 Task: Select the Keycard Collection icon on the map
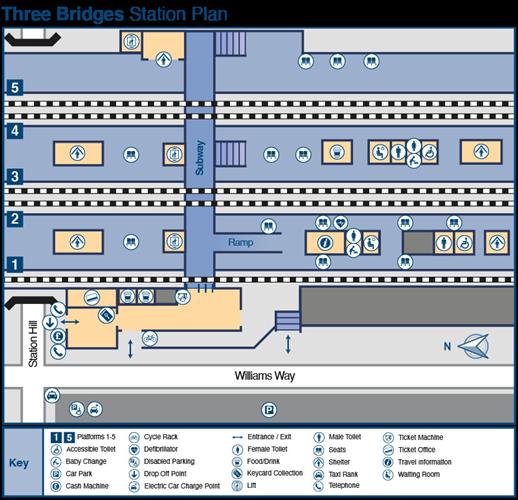point(106,315)
